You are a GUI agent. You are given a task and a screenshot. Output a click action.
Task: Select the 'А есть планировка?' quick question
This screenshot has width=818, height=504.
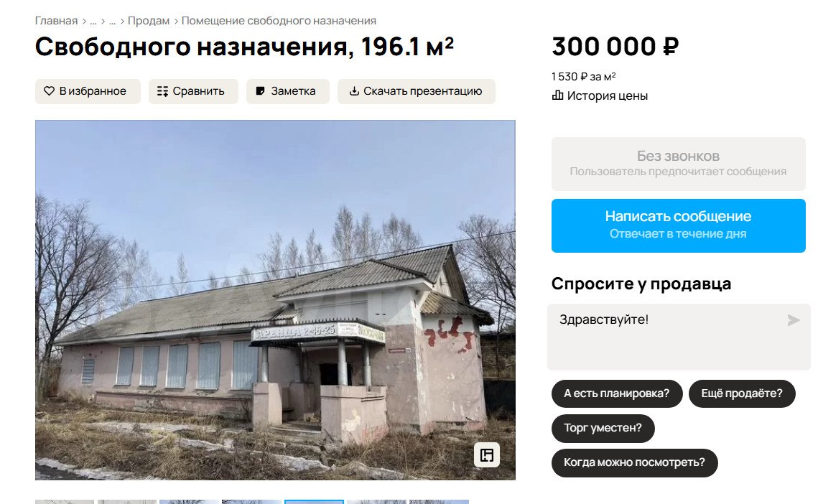tap(617, 393)
